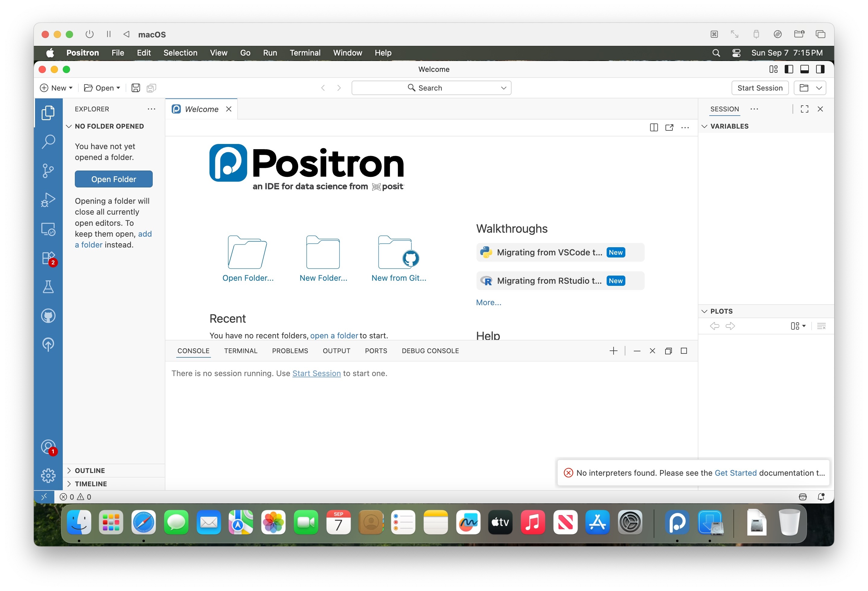Toggle Primary Side Bar visibility

pos(789,69)
